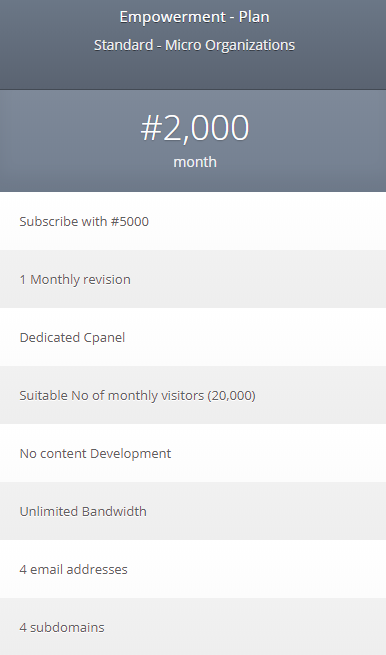The image size is (386, 655).
Task: Click the number 4 before "subdomains"
Action: pyautogui.click(x=23, y=627)
